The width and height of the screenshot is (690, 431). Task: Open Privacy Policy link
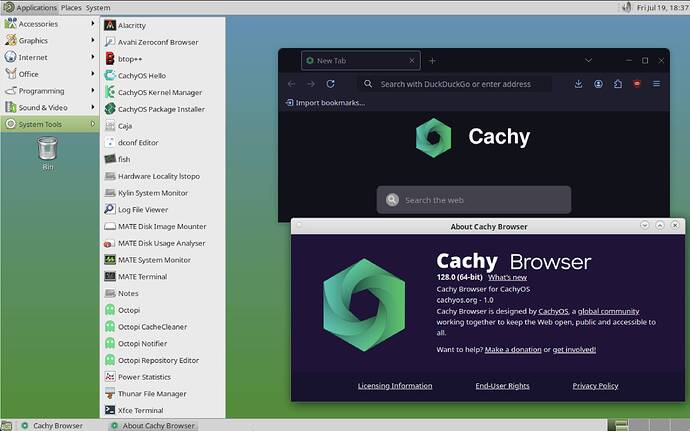595,386
